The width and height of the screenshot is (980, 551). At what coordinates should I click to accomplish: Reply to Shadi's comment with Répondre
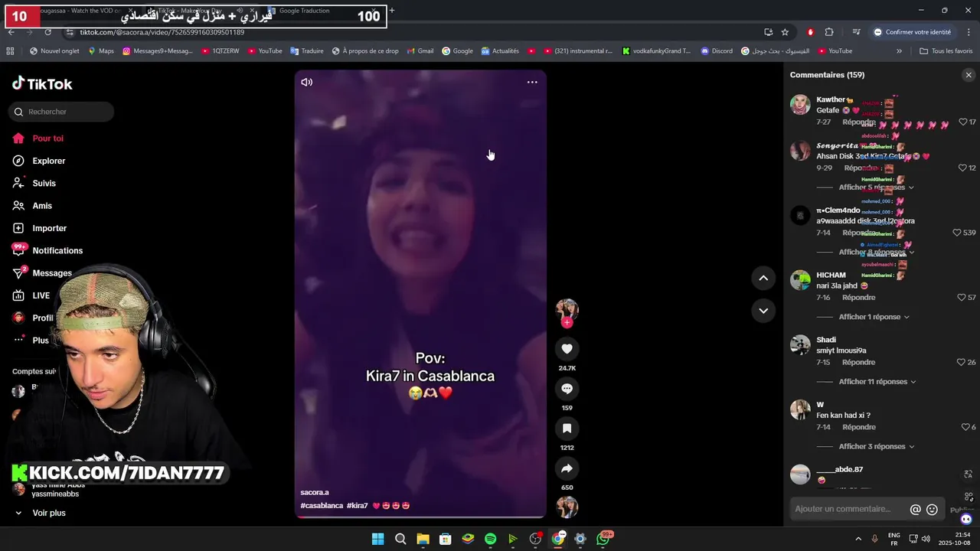(858, 363)
